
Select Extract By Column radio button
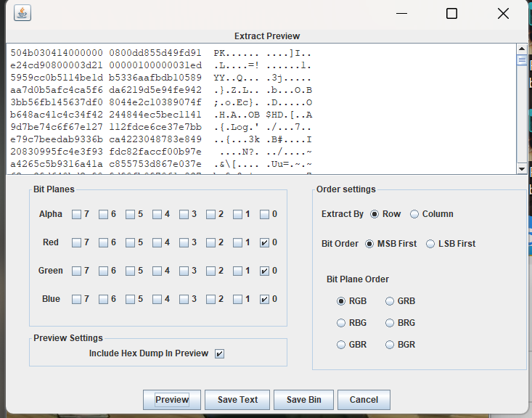(414, 214)
